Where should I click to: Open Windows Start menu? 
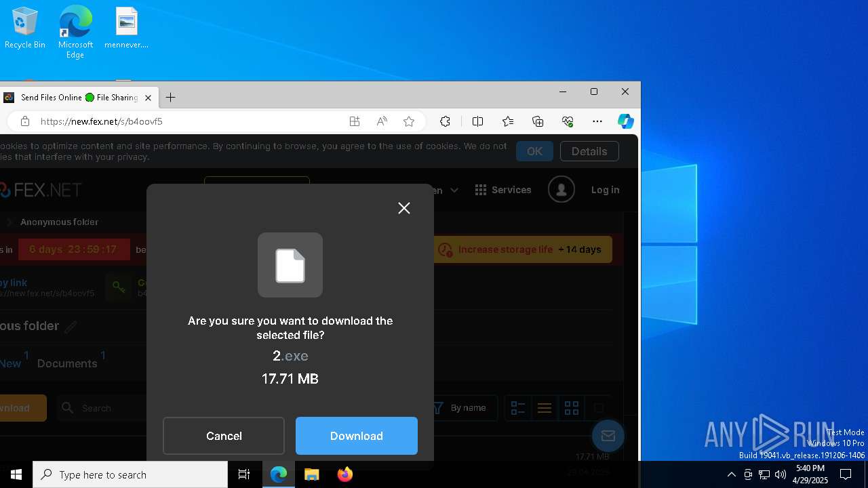pos(16,474)
